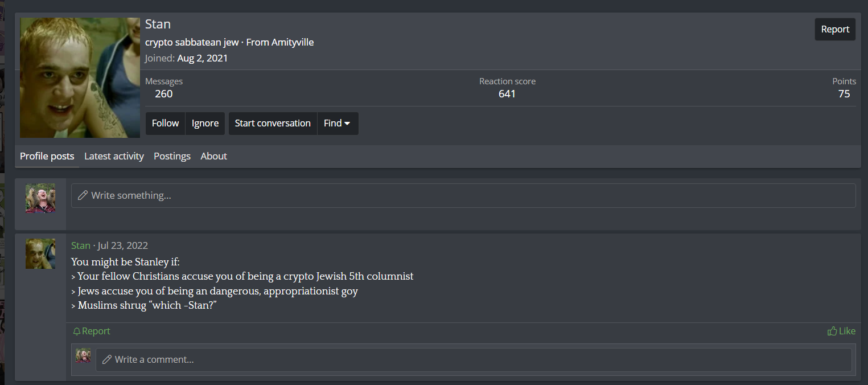Open the Postings tab

coord(172,156)
